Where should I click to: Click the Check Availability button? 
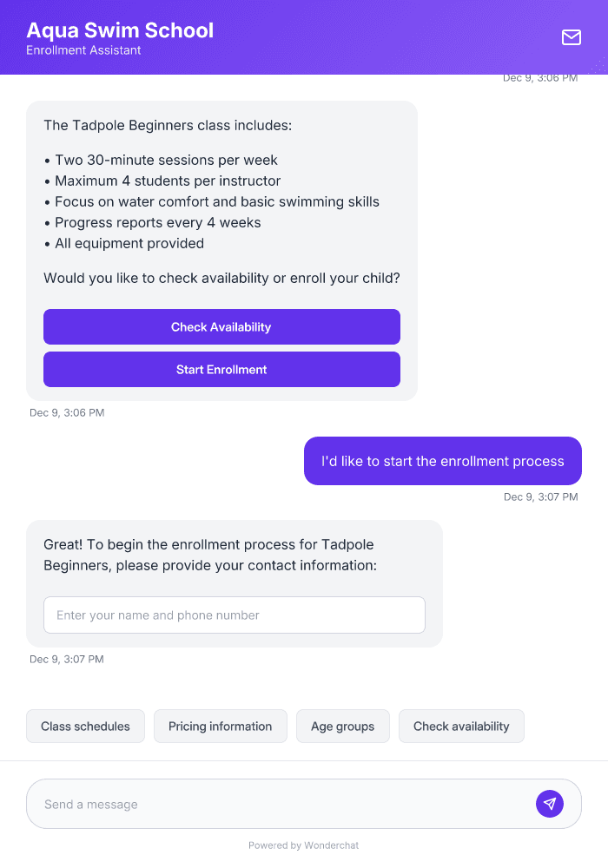[221, 326]
